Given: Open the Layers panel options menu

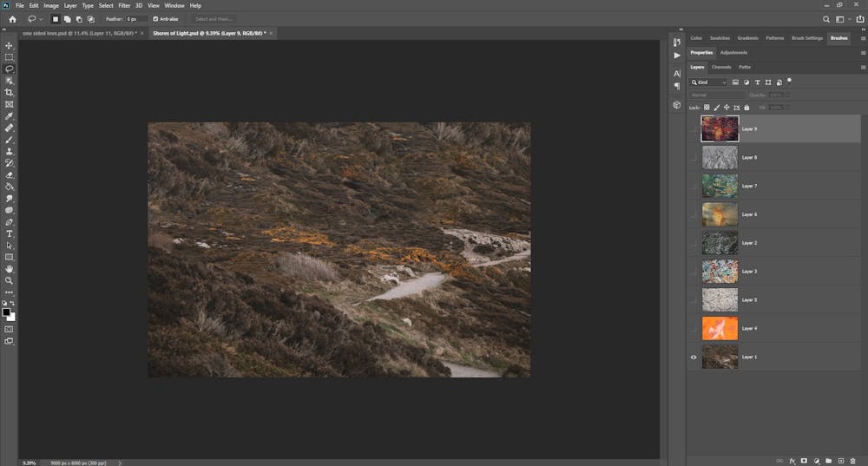Looking at the screenshot, I should coord(863,67).
